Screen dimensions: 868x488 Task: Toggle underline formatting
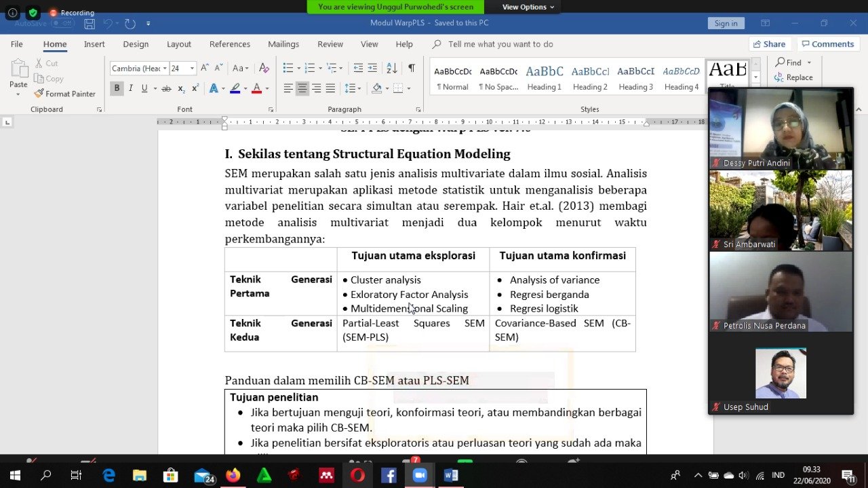coord(144,88)
